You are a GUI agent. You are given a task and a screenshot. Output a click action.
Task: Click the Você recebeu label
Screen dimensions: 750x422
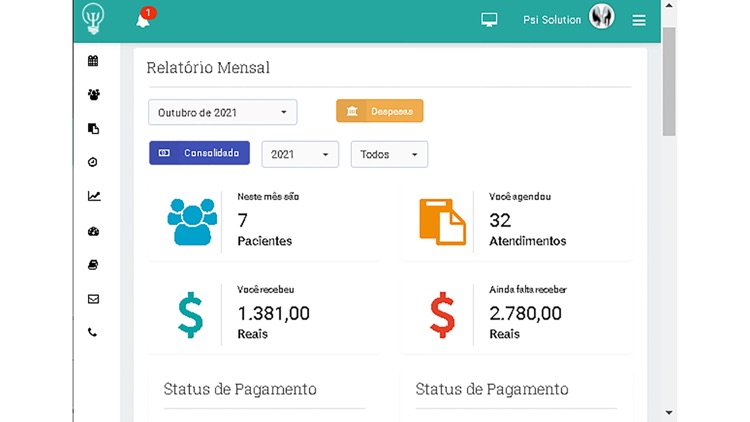(266, 289)
